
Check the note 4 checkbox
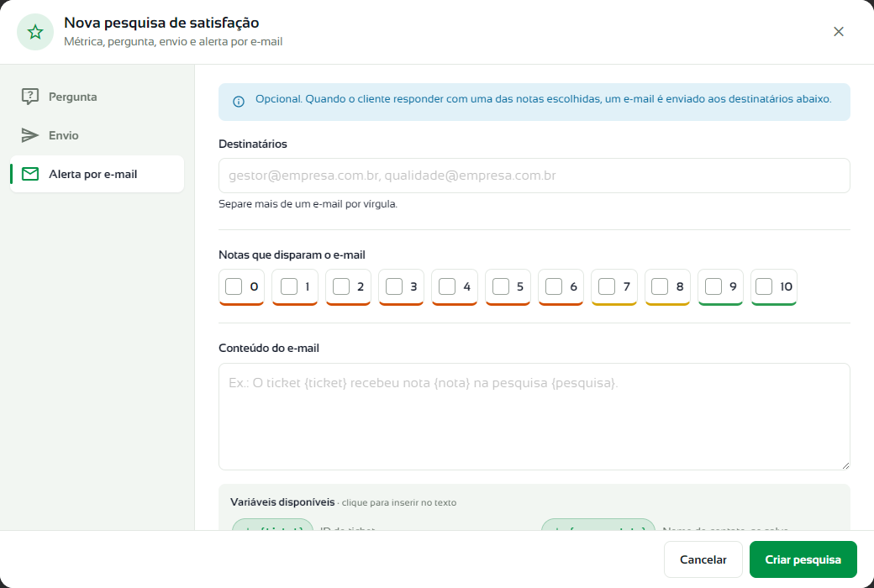(x=447, y=286)
